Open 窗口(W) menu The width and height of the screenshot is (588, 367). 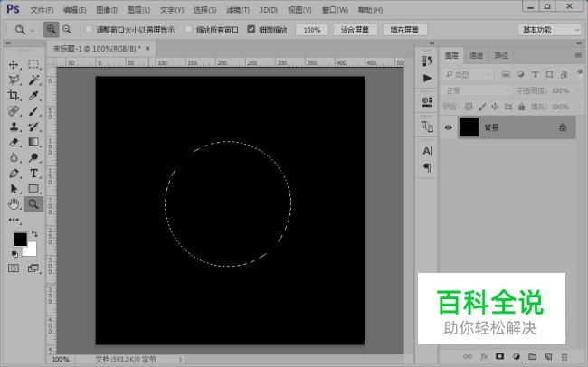click(335, 10)
